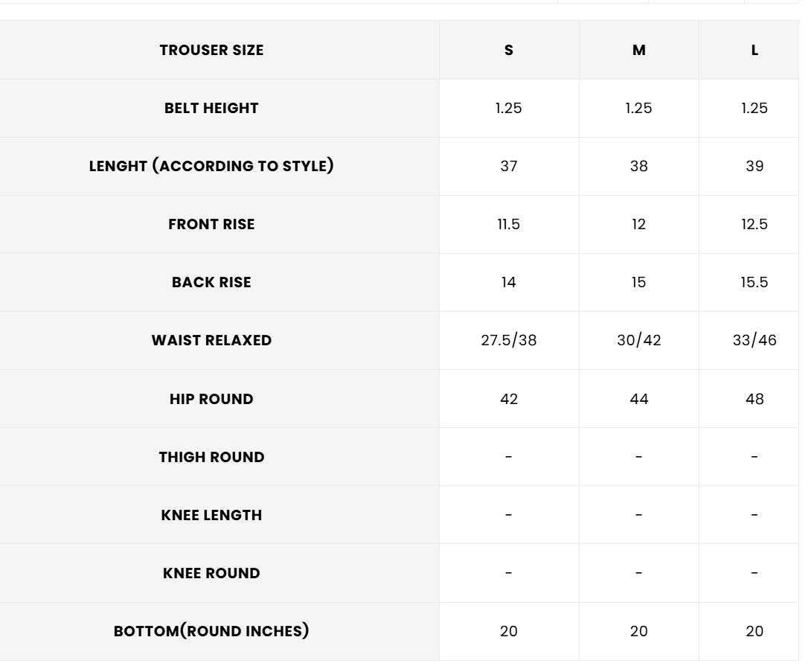The image size is (808, 672).
Task: Click the THIGH ROUND row label
Action: point(211,457)
